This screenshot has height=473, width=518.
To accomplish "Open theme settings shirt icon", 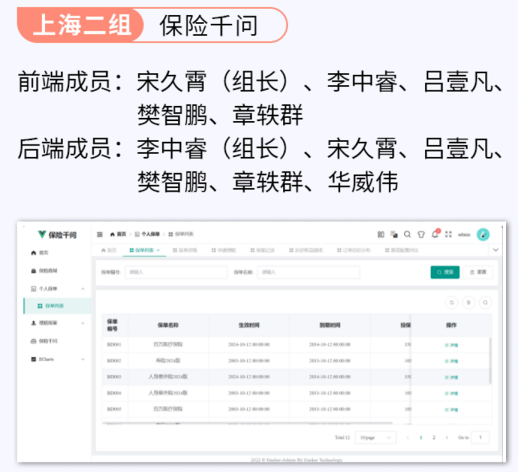I will pos(421,234).
